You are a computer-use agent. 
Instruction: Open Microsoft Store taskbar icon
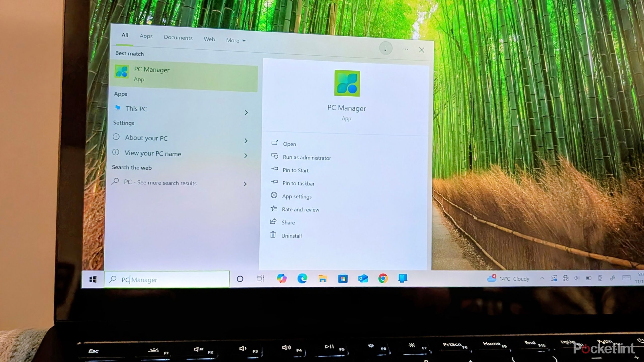point(343,279)
